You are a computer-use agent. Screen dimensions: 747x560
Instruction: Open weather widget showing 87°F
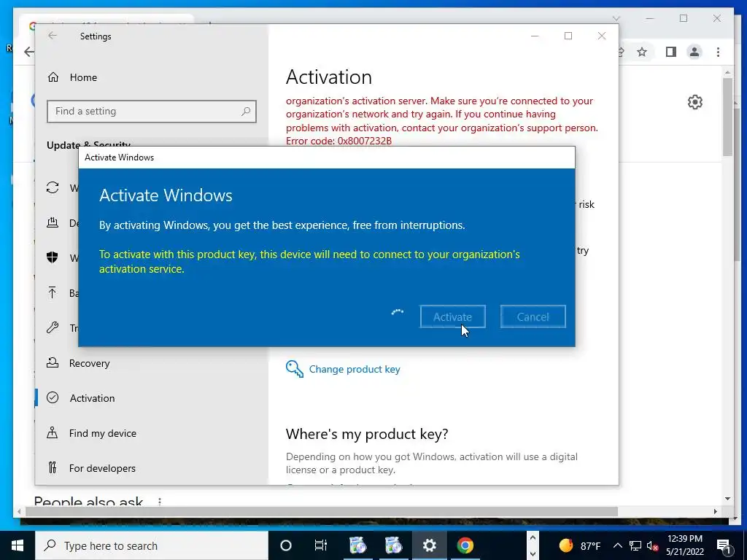[x=580, y=545]
